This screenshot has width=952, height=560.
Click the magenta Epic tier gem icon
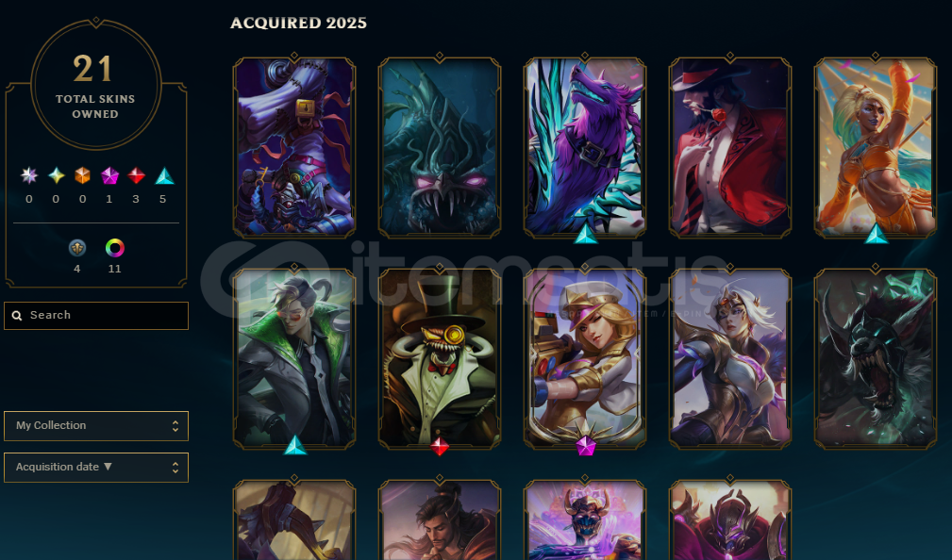pyautogui.click(x=109, y=176)
